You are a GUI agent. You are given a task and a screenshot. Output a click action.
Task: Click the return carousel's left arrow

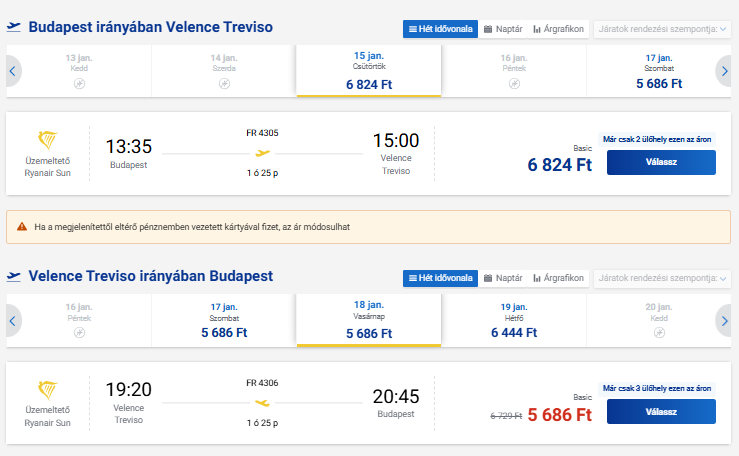click(13, 321)
